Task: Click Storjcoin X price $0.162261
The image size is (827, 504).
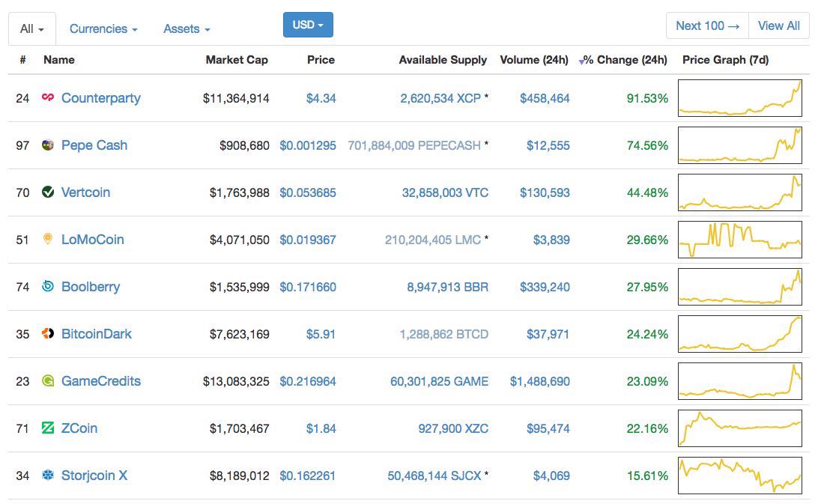Action: [307, 476]
